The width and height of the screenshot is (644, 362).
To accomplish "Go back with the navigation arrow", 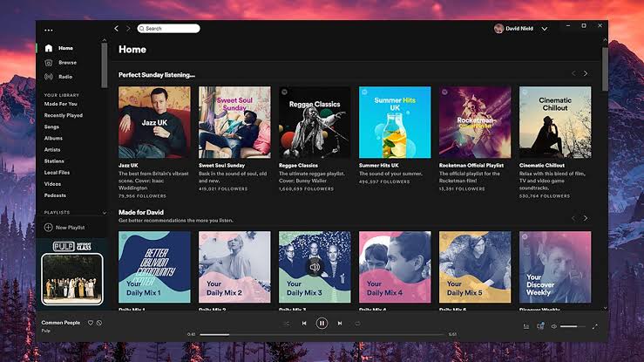I will click(117, 29).
